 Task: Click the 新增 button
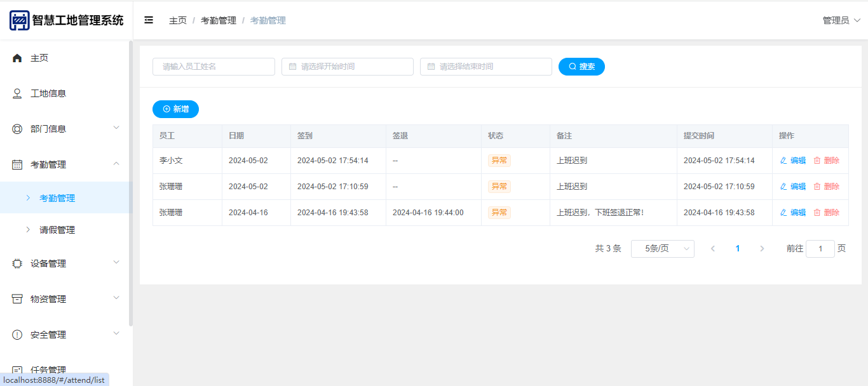click(x=175, y=109)
